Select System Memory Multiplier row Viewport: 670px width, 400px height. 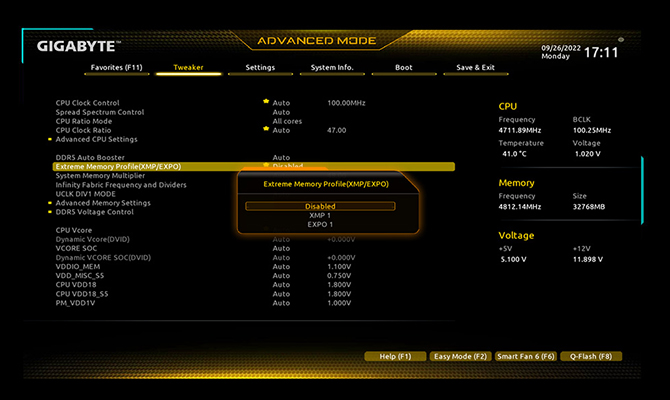point(100,176)
